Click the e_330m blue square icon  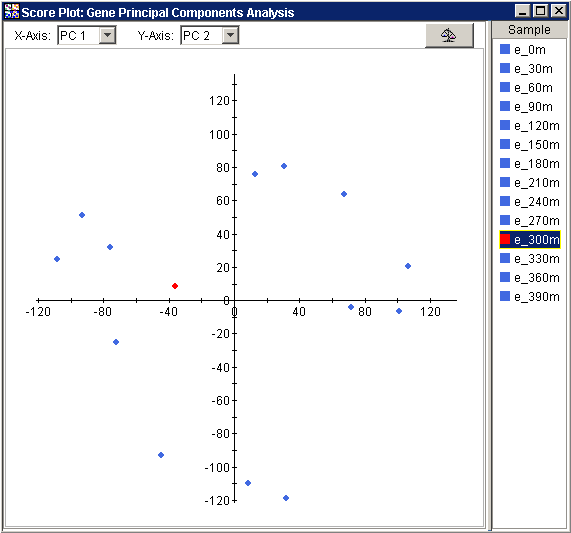click(x=505, y=258)
